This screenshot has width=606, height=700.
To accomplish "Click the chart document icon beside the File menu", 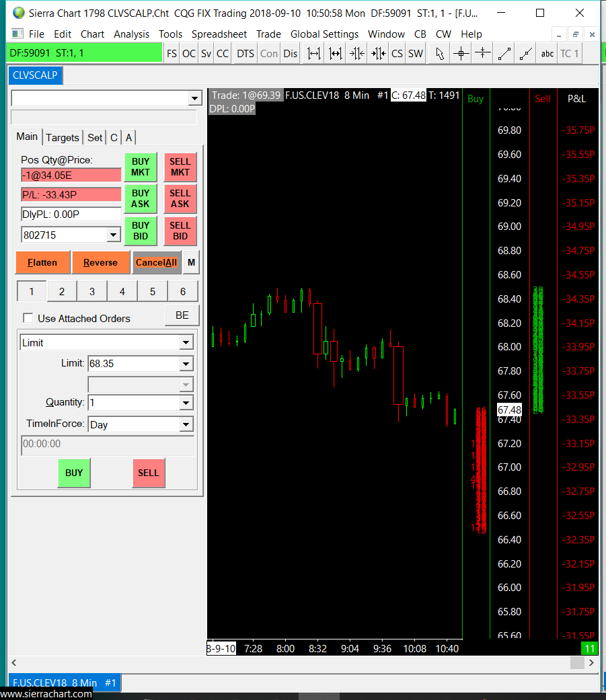I will [17, 34].
